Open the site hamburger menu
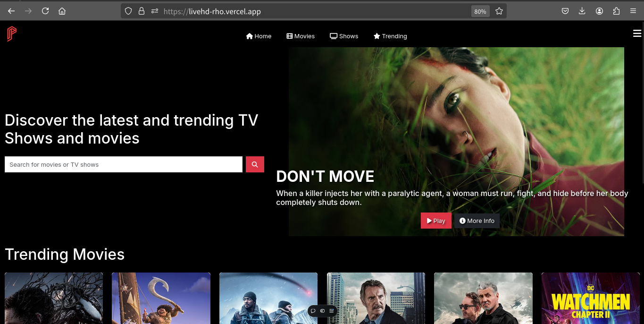 637,33
